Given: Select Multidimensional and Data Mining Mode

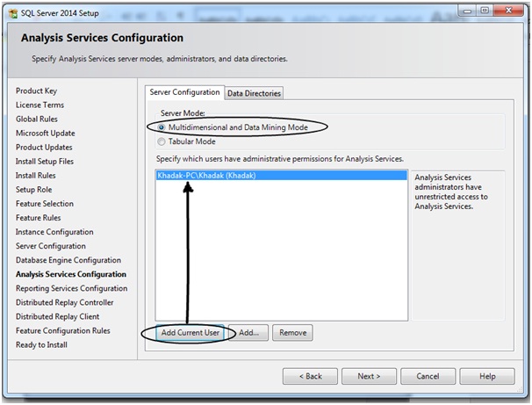Looking at the screenshot, I should point(162,127).
